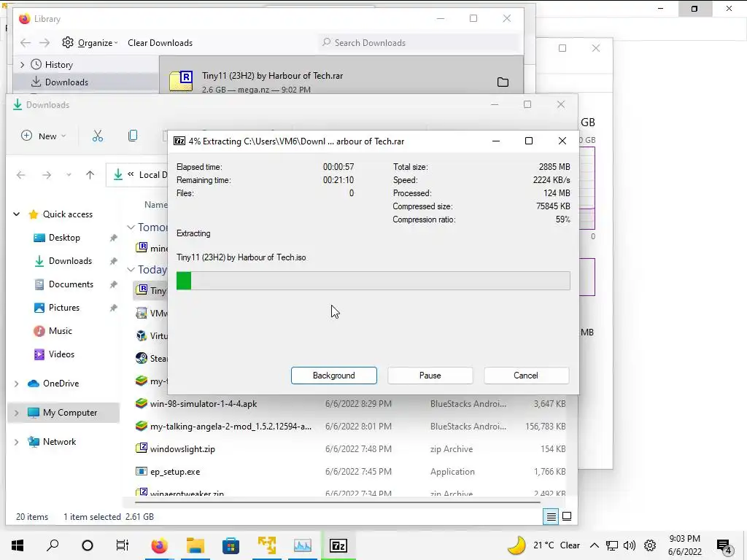
Task: Switch to File Explorer on taskbar
Action: tap(196, 545)
